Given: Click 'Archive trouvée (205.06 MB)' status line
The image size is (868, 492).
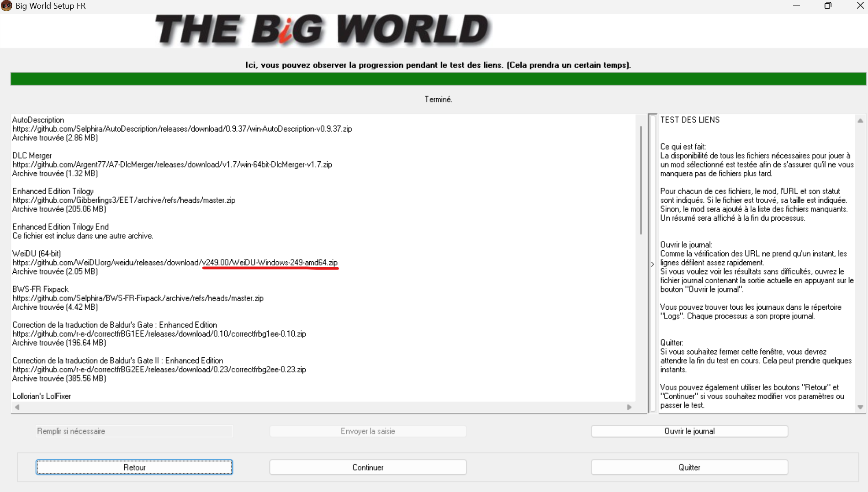Looking at the screenshot, I should point(59,209).
